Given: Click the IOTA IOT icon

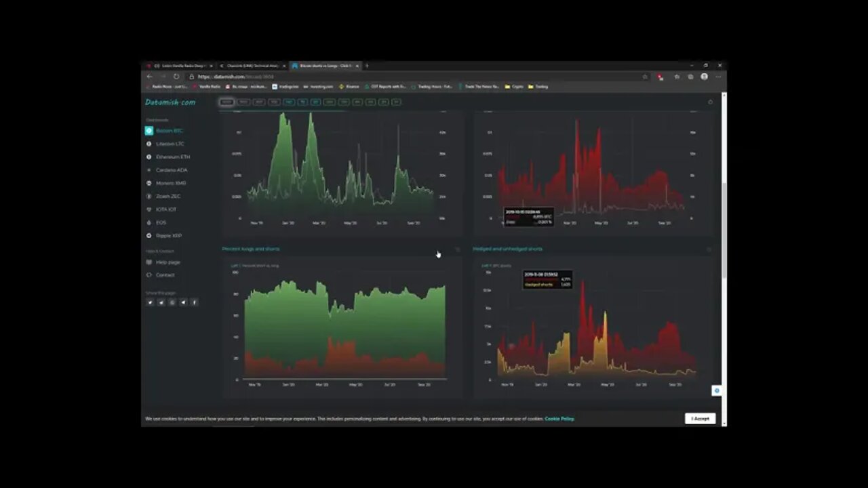Looking at the screenshot, I should pyautogui.click(x=149, y=209).
